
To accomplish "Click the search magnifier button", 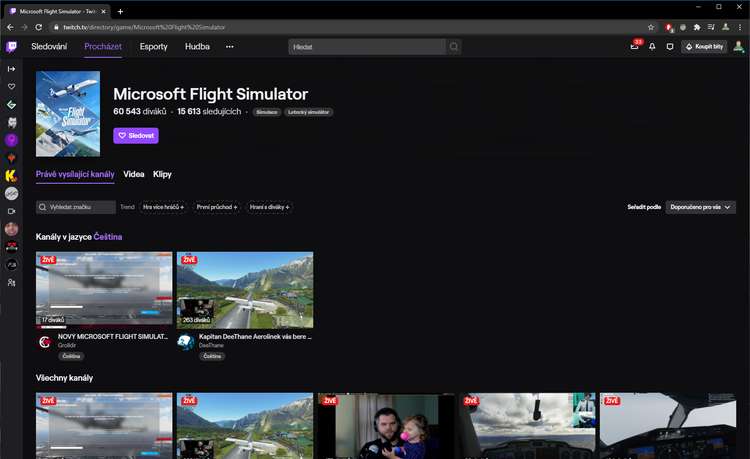I will [x=453, y=46].
